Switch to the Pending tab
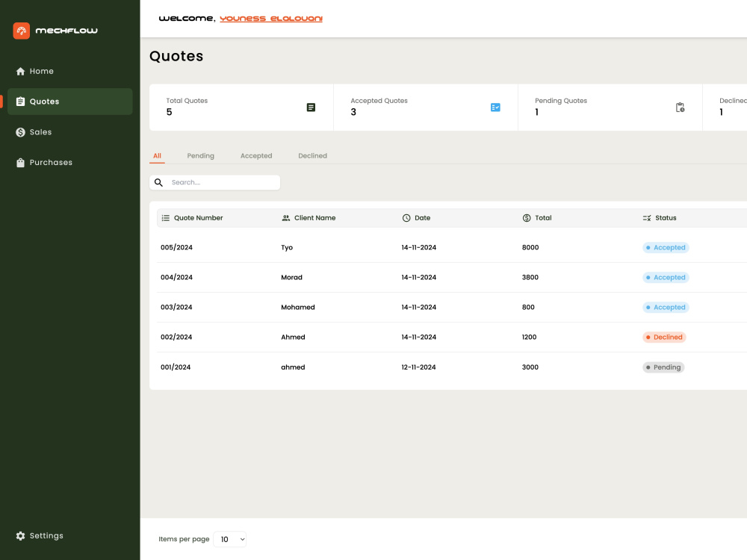Viewport: 747px width, 560px height. pos(200,156)
